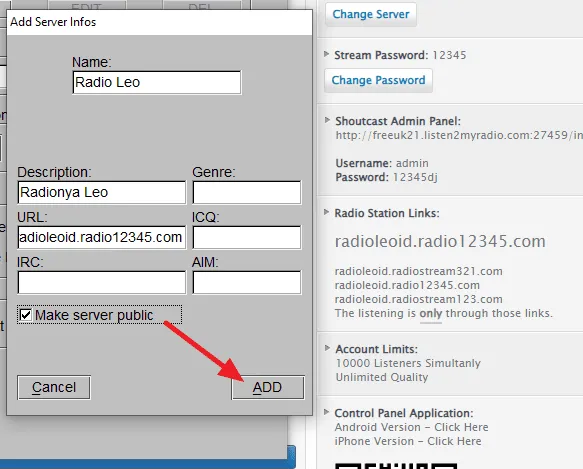Click the ADD button in Add Server Infos

click(x=268, y=387)
